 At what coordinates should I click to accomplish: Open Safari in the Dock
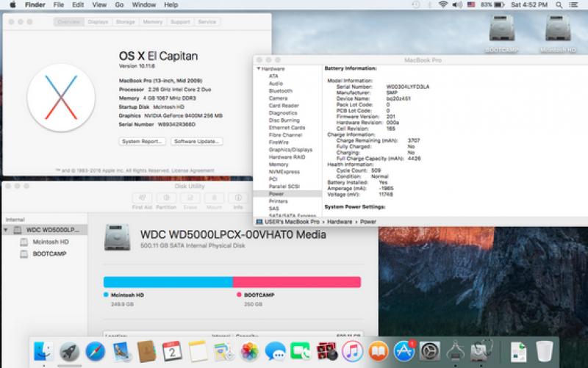(96, 352)
